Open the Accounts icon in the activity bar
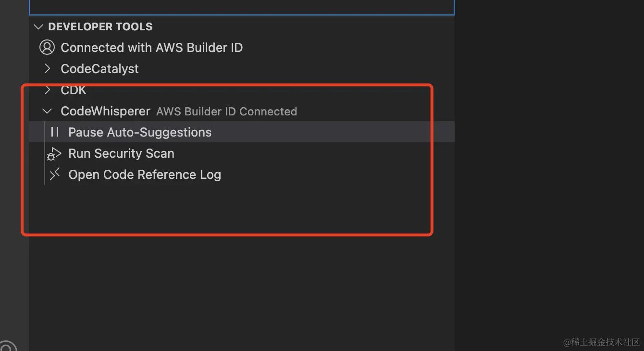Screen dimensions: 644x351 point(7,347)
